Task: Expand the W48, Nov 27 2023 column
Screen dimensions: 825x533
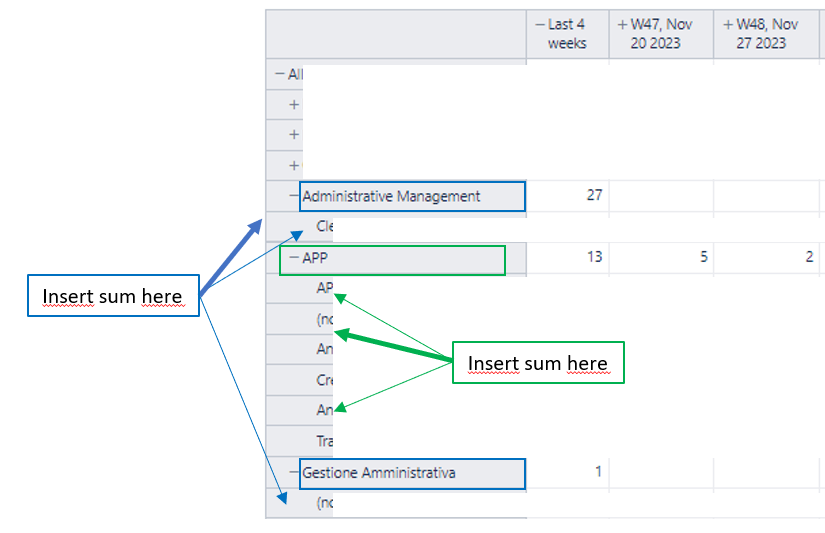Action: coord(728,25)
